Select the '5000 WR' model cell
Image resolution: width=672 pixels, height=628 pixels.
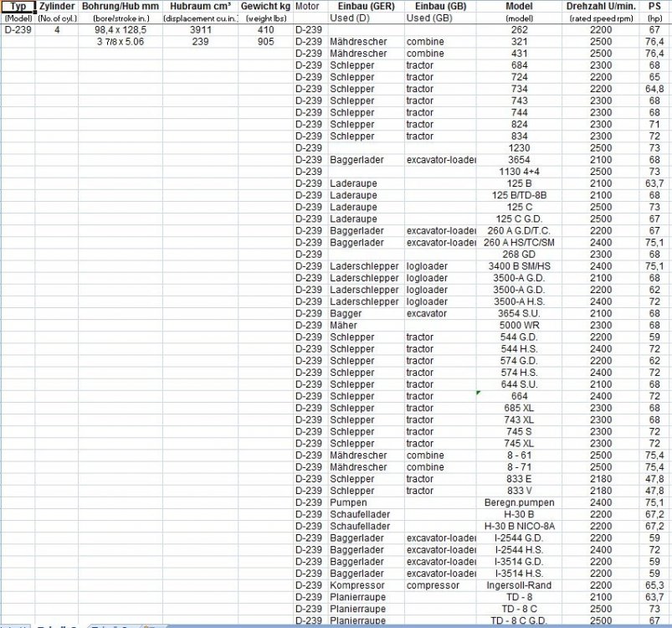[x=519, y=325]
